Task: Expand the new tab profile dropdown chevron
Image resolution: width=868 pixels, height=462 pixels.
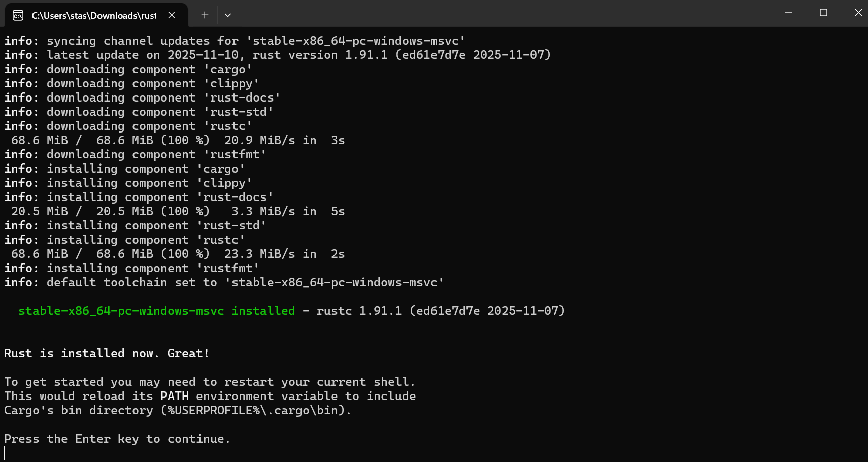Action: point(228,15)
